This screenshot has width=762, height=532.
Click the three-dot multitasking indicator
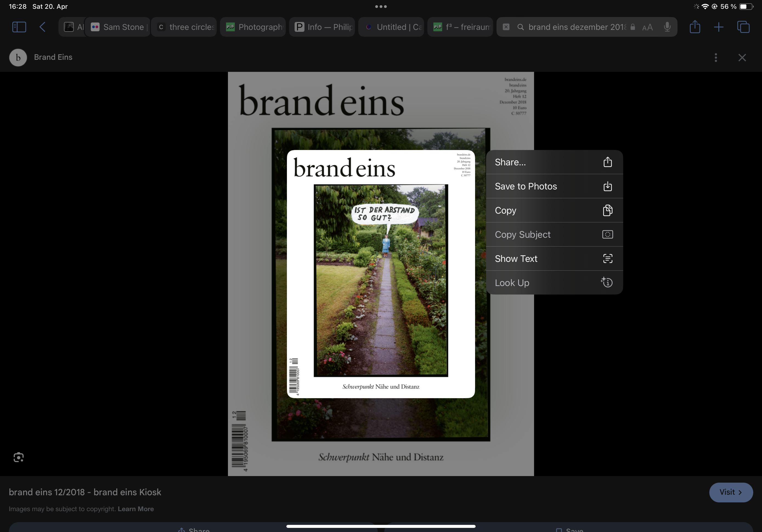[381, 6]
